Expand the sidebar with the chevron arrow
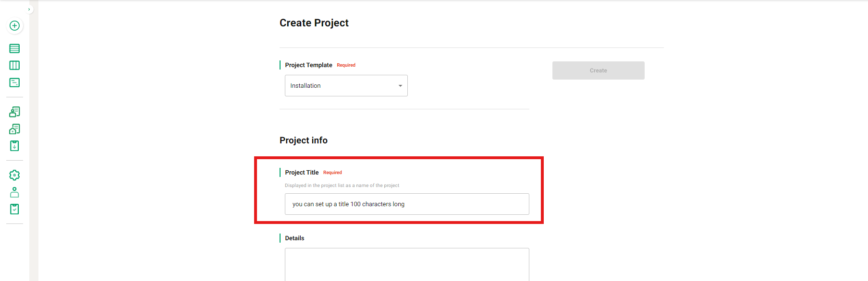Viewport: 868px width, 281px height. 29,9
